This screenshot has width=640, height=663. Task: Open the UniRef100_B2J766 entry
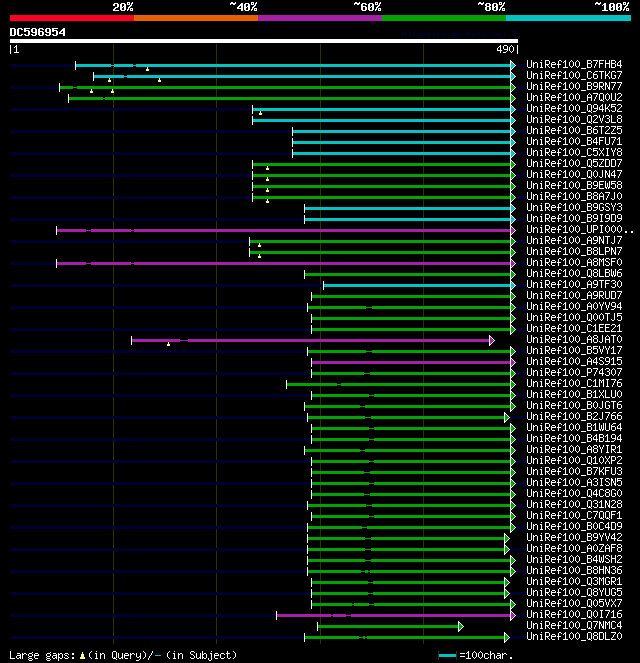[x=574, y=416]
